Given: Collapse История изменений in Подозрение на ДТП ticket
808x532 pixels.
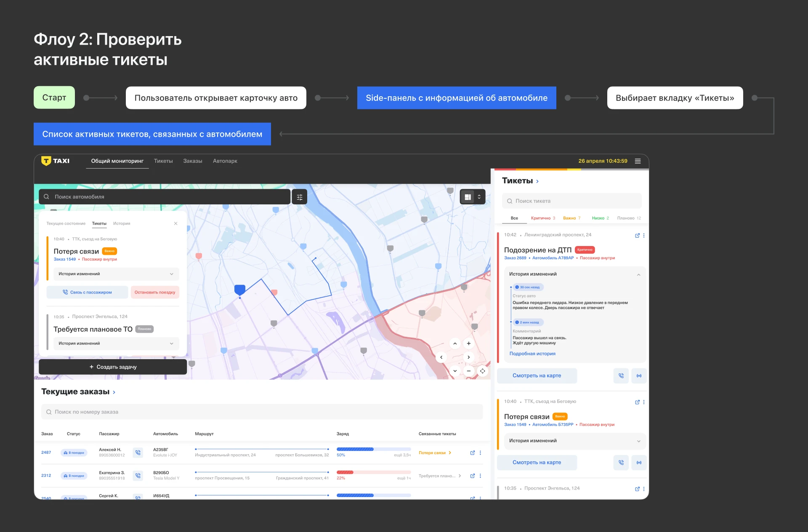Looking at the screenshot, I should pyautogui.click(x=638, y=274).
